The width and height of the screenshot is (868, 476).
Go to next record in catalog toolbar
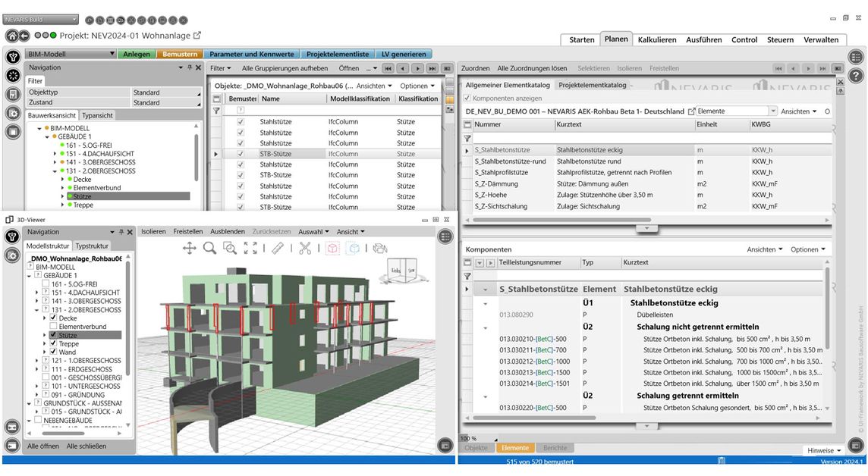point(808,68)
